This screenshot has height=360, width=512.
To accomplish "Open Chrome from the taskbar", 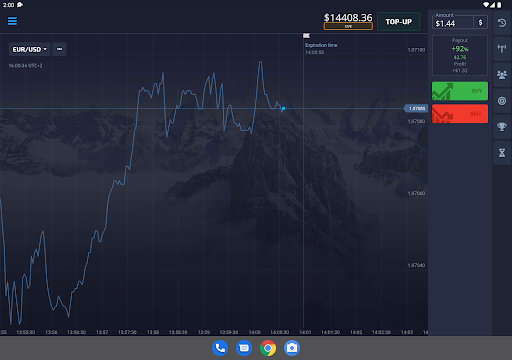I will (x=268, y=348).
